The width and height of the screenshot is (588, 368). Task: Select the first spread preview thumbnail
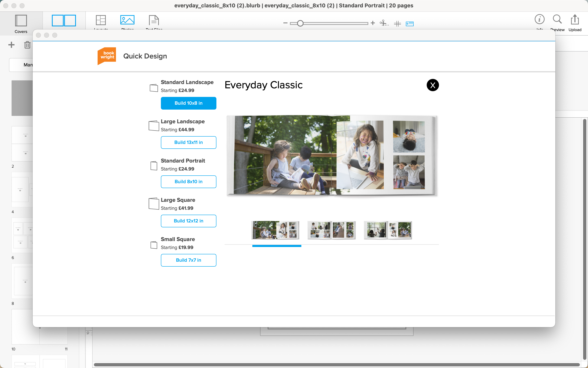pos(276,230)
